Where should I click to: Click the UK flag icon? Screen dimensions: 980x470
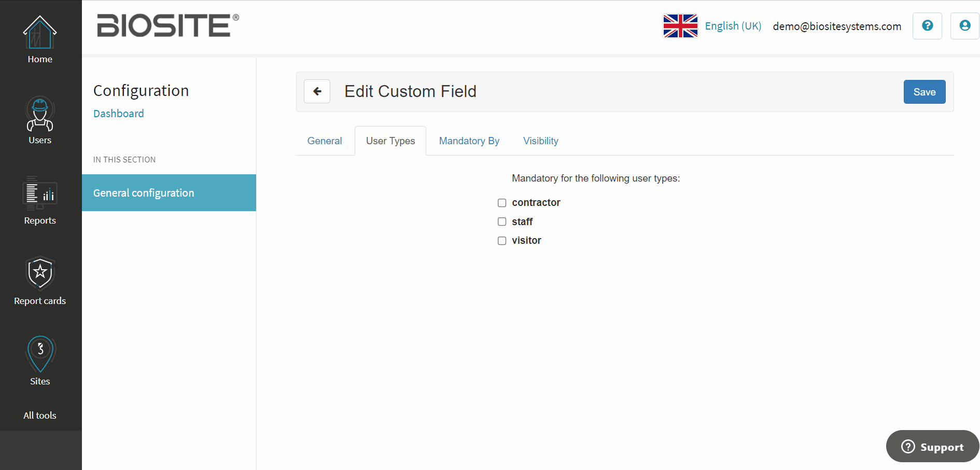click(x=680, y=26)
